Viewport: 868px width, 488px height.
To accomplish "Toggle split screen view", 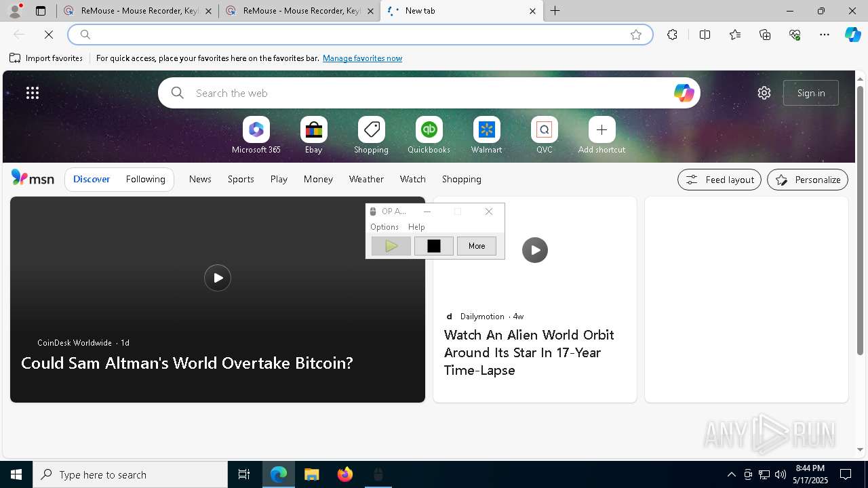I will (705, 35).
